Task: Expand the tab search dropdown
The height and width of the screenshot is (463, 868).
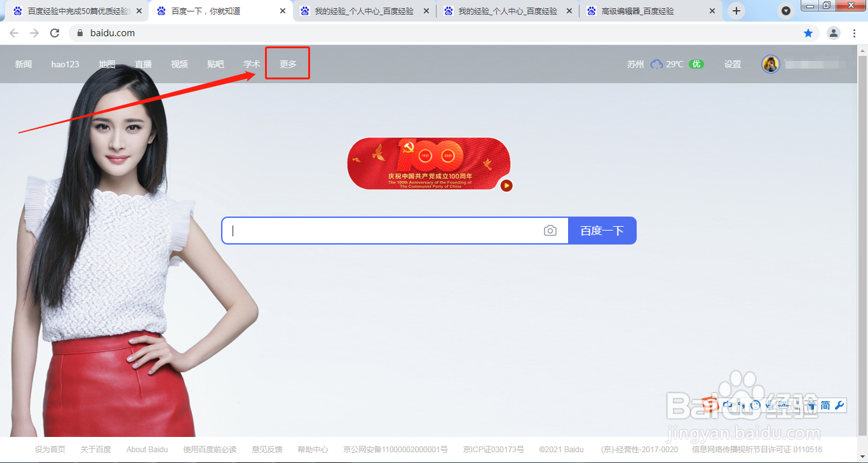Action: (786, 11)
